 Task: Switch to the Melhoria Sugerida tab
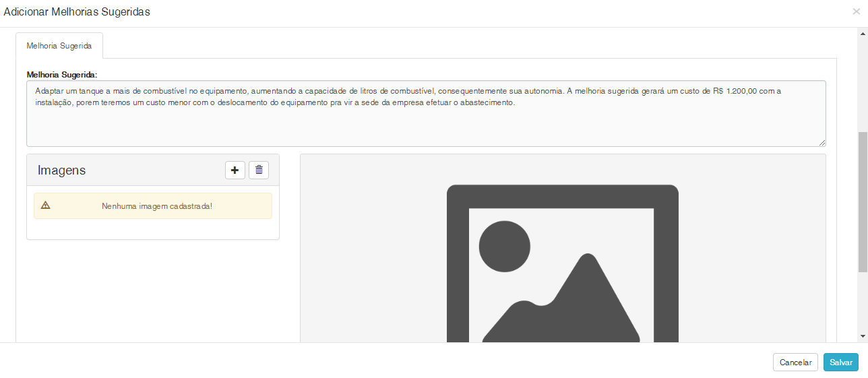(59, 46)
